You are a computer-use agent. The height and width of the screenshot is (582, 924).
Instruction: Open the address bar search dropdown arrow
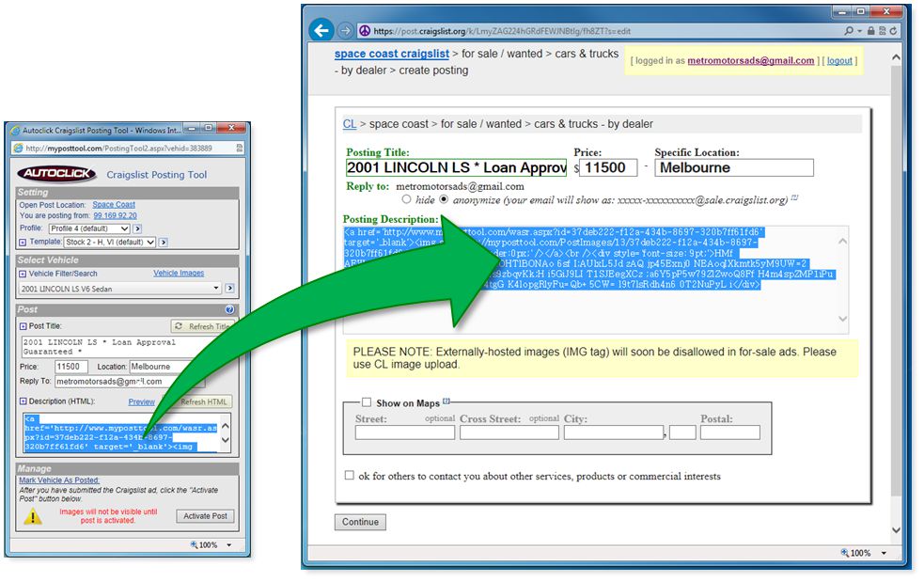point(859,31)
